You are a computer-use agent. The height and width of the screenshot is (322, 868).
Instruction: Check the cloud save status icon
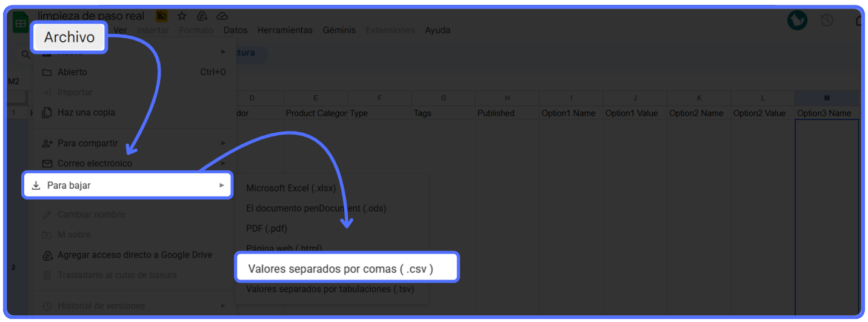pos(222,16)
